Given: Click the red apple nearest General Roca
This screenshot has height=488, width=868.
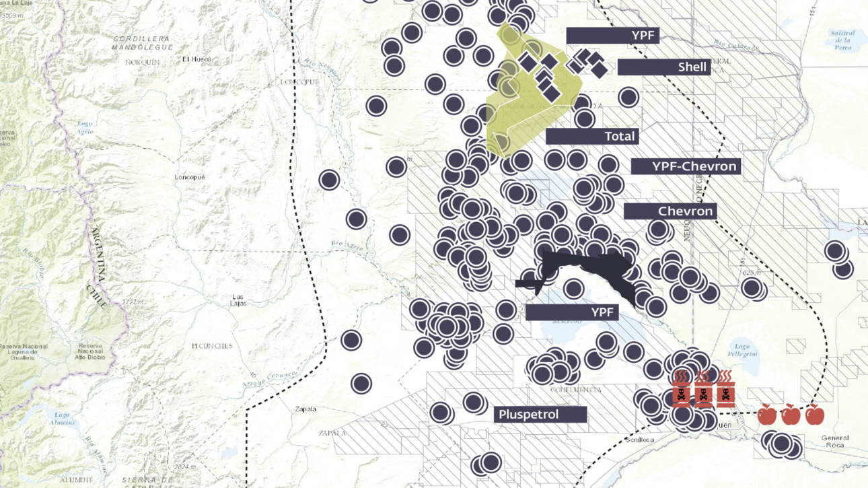Looking at the screenshot, I should pos(814,414).
